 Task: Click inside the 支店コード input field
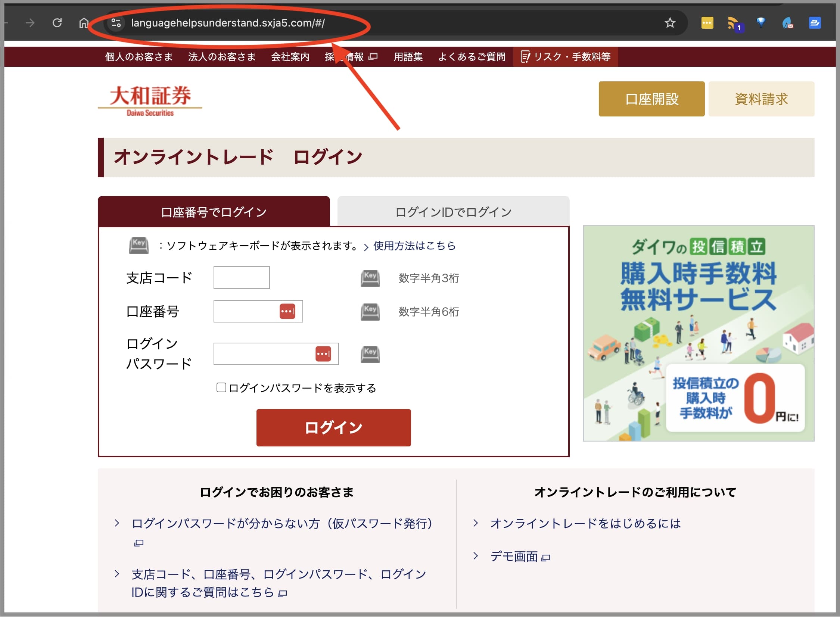coord(241,277)
